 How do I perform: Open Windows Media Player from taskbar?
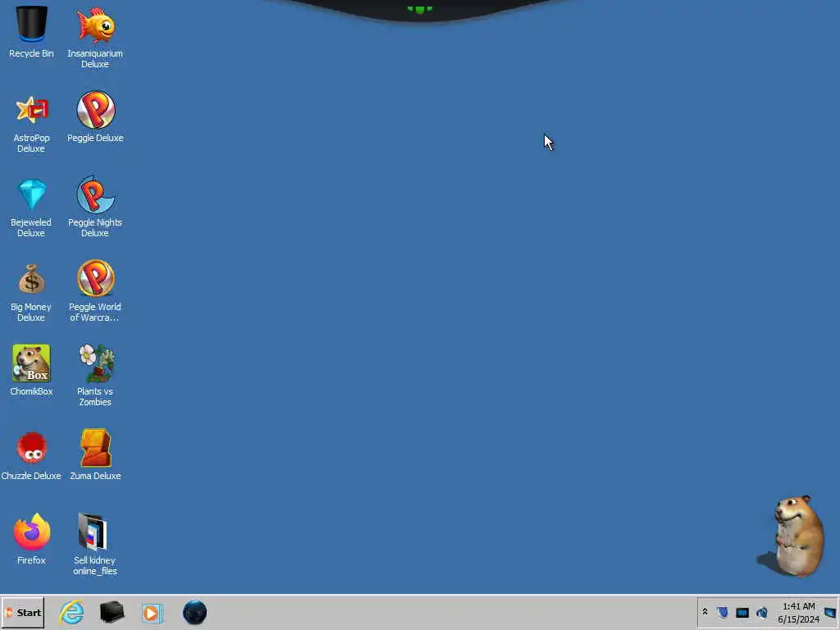point(153,613)
